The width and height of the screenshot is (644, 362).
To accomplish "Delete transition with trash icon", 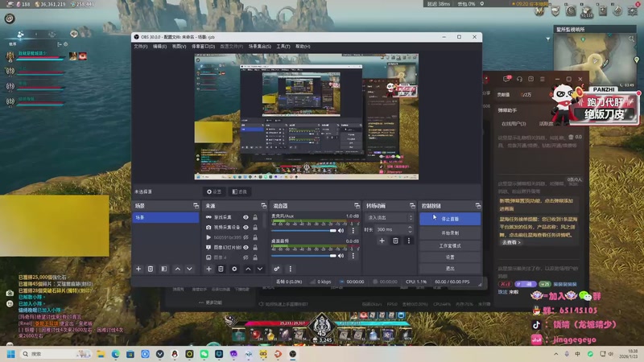I will tap(395, 241).
